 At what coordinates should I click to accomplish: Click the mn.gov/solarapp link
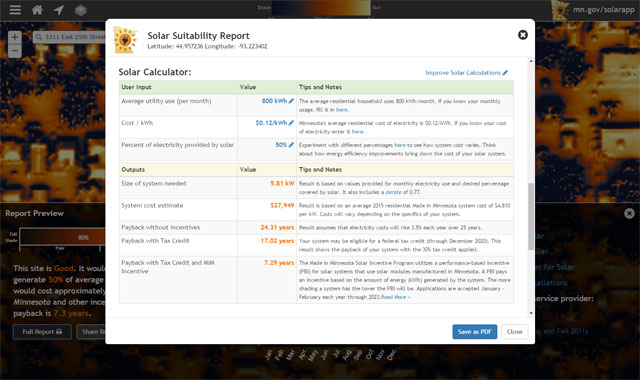(603, 9)
